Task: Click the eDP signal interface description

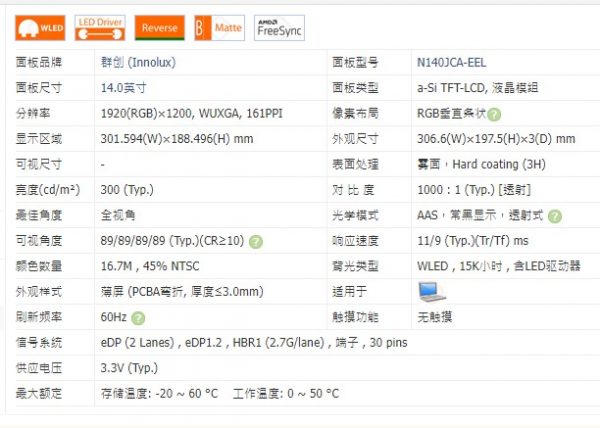Action: tap(254, 343)
